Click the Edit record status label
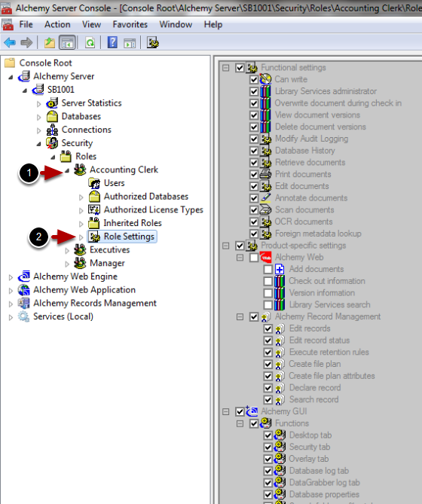This screenshot has width=422, height=504. click(320, 341)
